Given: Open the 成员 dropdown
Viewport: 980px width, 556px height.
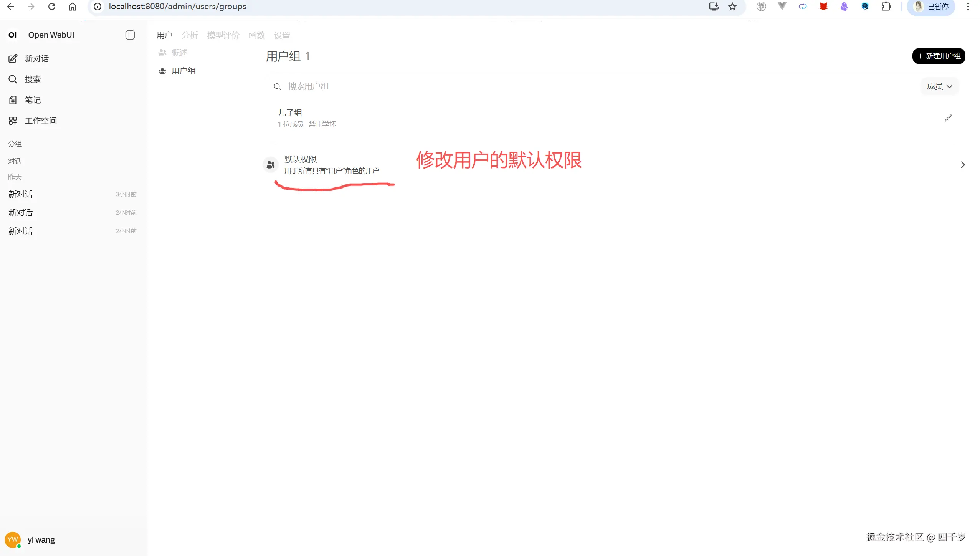Looking at the screenshot, I should tap(939, 86).
